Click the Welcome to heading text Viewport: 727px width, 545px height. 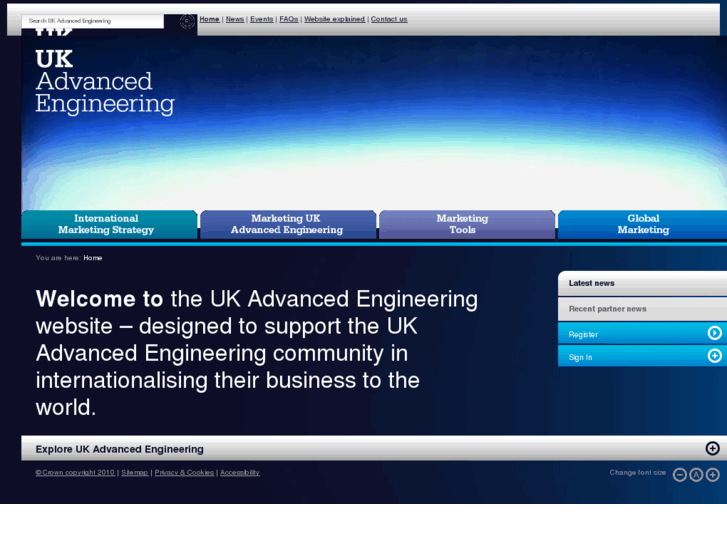tap(99, 299)
